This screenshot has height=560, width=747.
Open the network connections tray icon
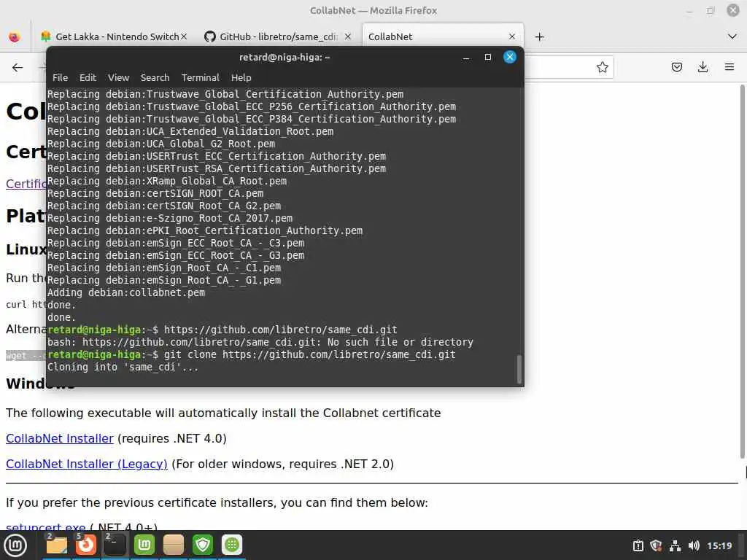click(675, 545)
